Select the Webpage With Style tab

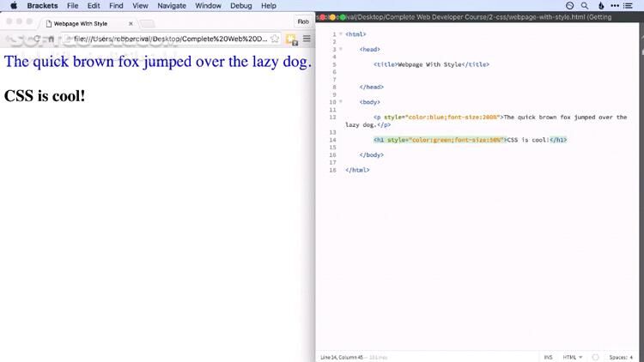pyautogui.click(x=86, y=23)
